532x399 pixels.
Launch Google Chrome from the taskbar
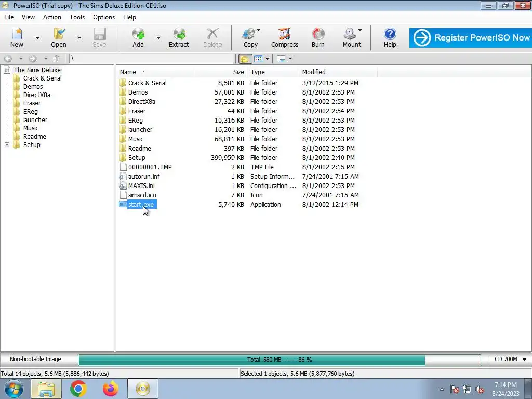pos(78,389)
